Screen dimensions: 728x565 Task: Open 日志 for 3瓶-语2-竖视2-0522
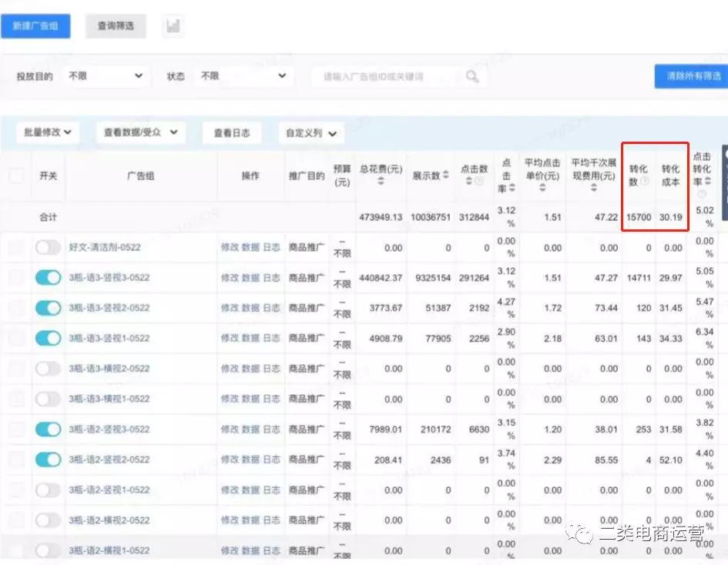[272, 460]
